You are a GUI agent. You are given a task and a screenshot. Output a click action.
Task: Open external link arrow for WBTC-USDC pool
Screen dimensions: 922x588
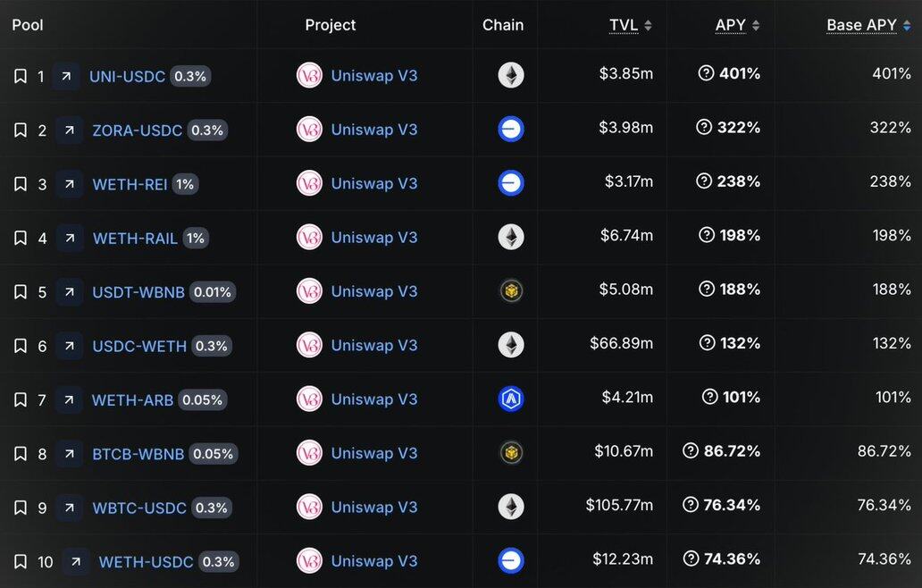[x=69, y=508]
